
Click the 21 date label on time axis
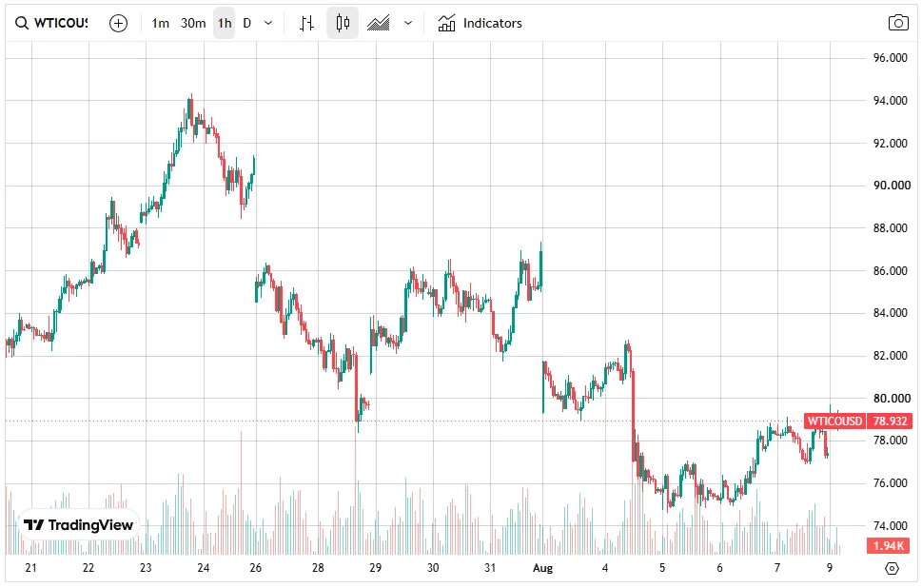30,568
